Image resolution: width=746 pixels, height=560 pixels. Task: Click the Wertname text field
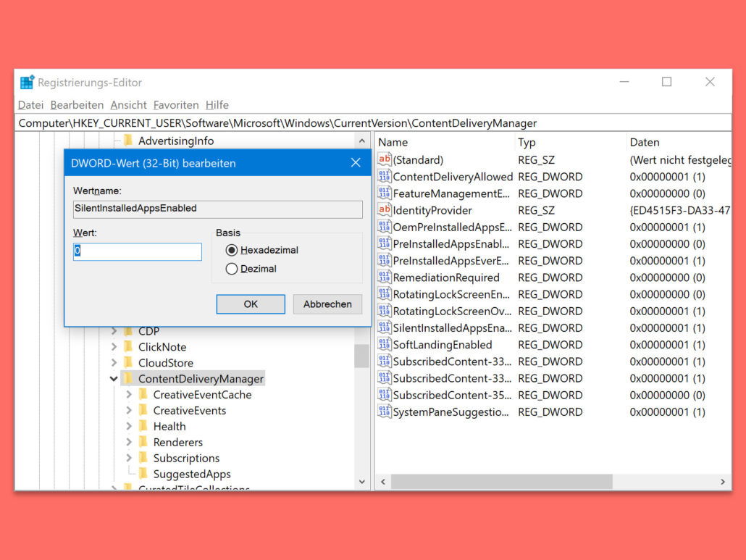(x=218, y=209)
